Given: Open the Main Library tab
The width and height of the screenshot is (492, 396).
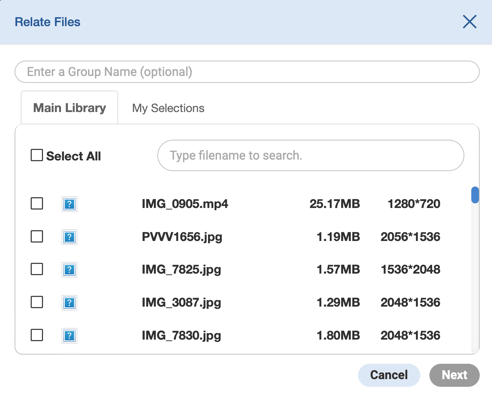Looking at the screenshot, I should (x=69, y=108).
